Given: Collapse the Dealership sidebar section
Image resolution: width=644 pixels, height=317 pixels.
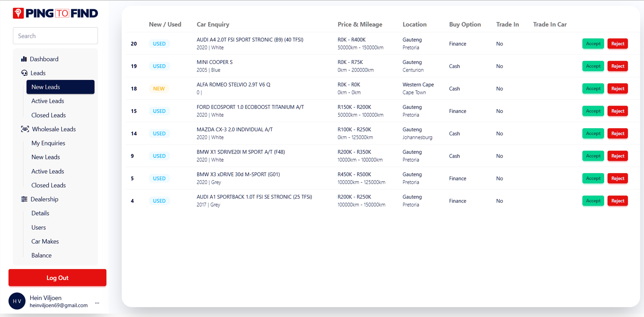Looking at the screenshot, I should pyautogui.click(x=44, y=199).
